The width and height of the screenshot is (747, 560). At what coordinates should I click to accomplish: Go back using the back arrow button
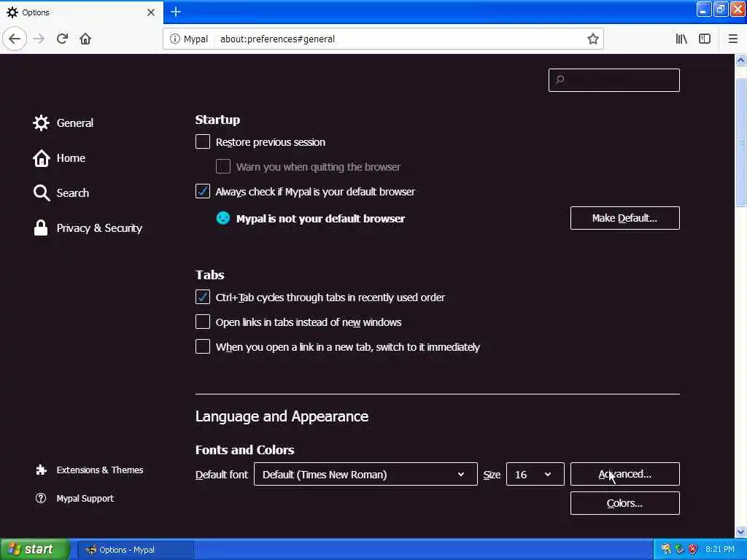15,39
